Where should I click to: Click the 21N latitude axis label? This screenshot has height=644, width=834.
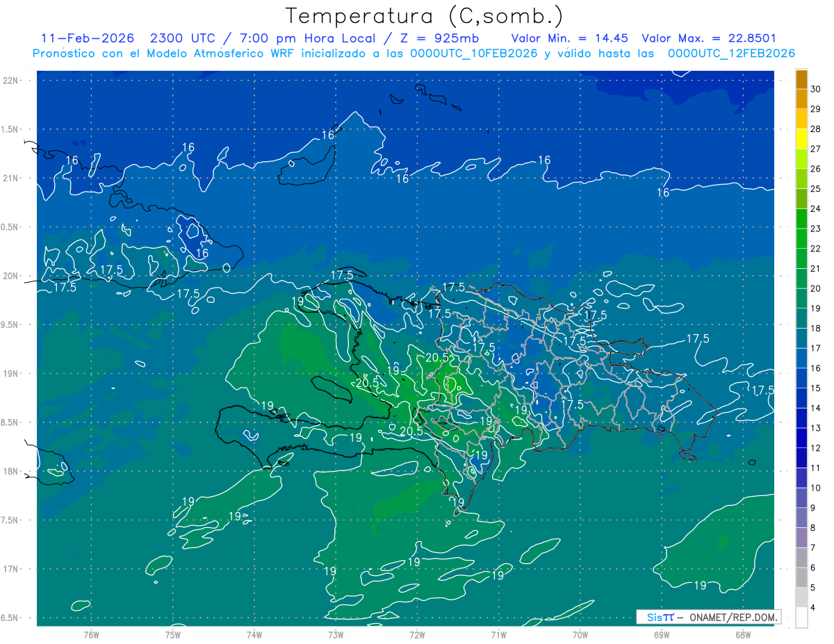(11, 178)
